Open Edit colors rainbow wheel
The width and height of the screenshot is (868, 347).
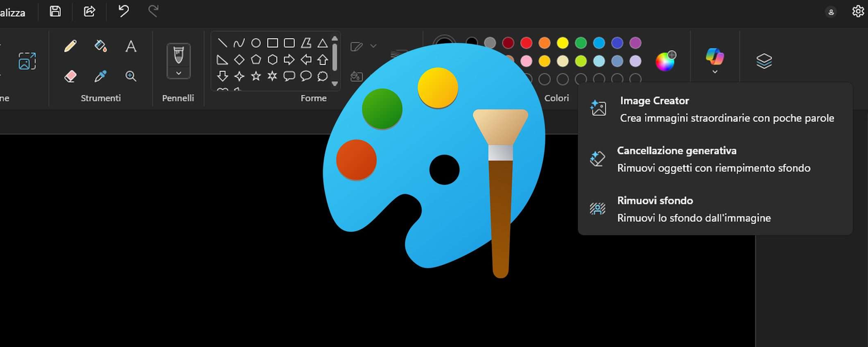(665, 61)
